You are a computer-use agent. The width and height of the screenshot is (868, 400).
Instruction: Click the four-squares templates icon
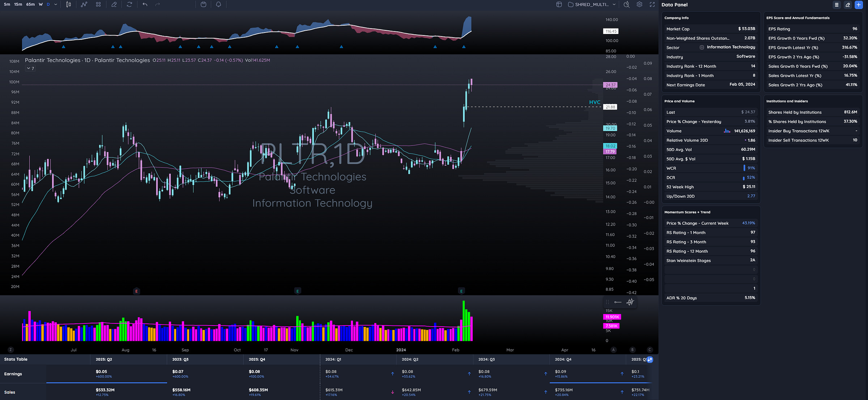pyautogui.click(x=98, y=4)
